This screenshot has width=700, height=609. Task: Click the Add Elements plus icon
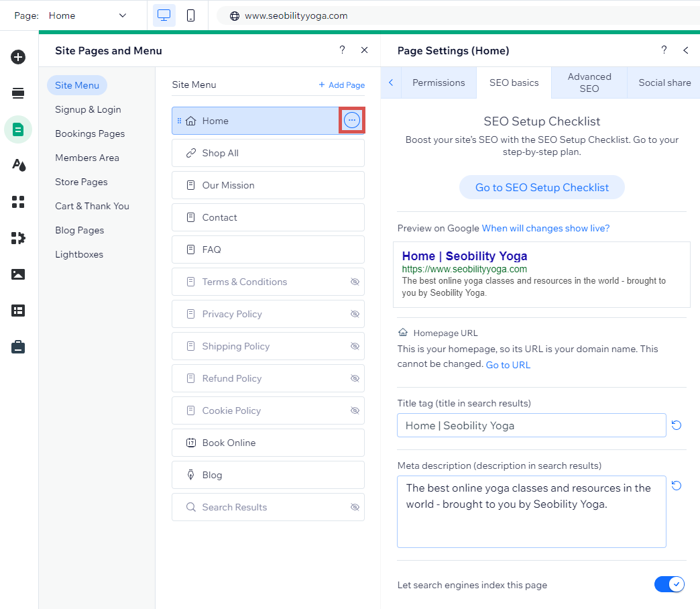tap(18, 57)
